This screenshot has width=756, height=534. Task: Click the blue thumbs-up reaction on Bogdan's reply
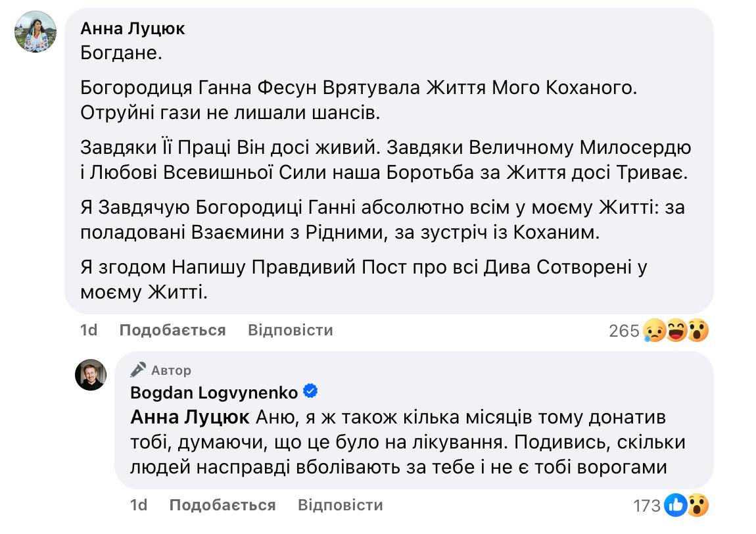(675, 505)
